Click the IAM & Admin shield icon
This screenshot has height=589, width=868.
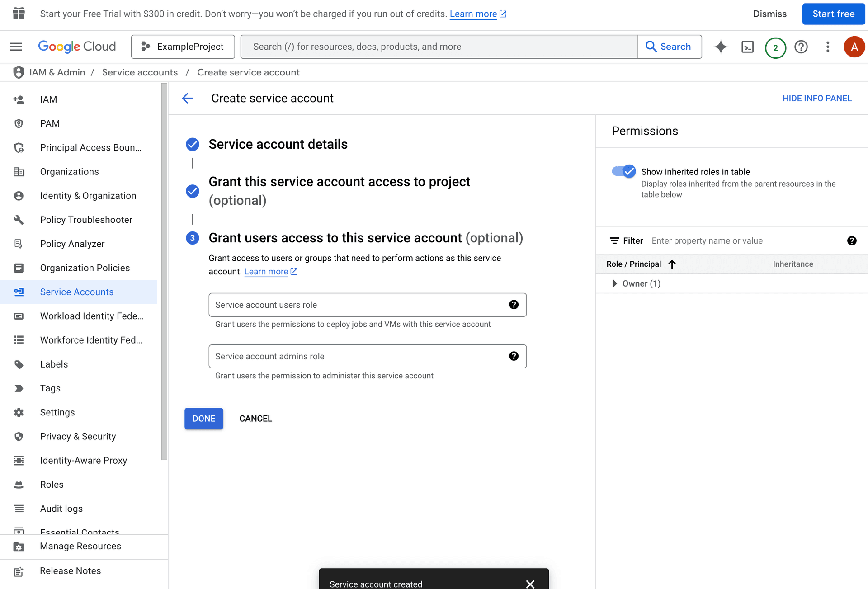tap(19, 72)
